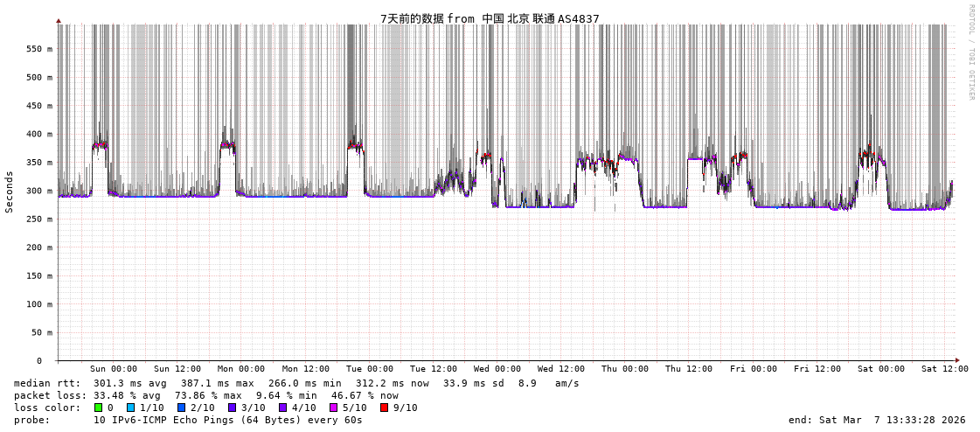The height and width of the screenshot is (432, 980).
Task: Click the graph title with AS4837
Action: [490, 18]
